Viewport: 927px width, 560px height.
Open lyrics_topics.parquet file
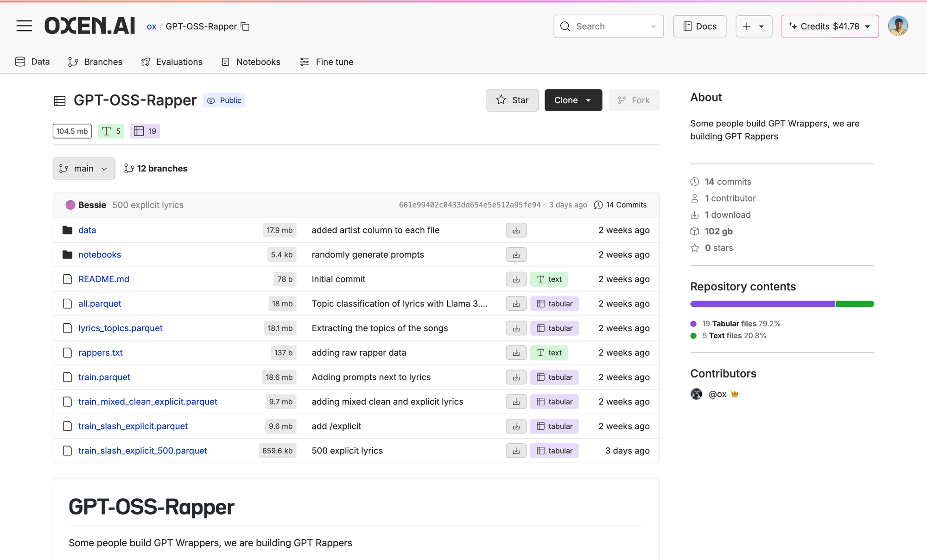121,328
